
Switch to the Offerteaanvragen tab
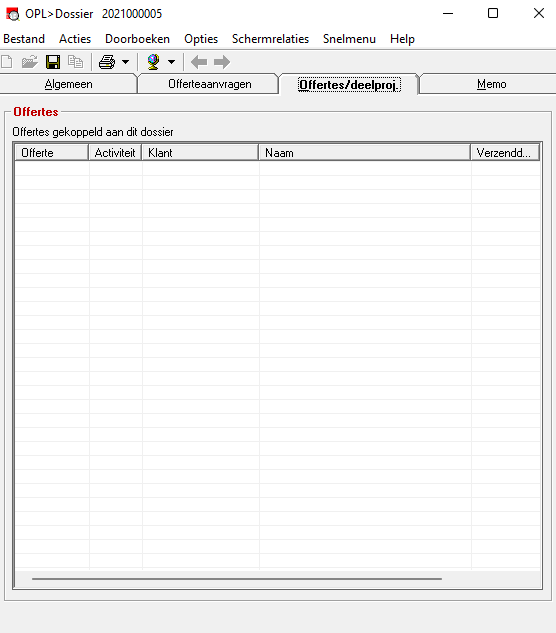click(210, 84)
